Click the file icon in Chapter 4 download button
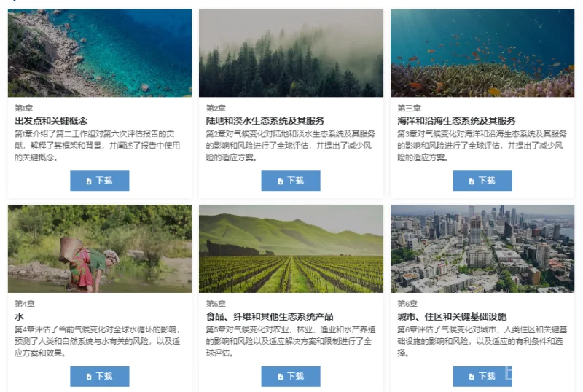 [89, 377]
